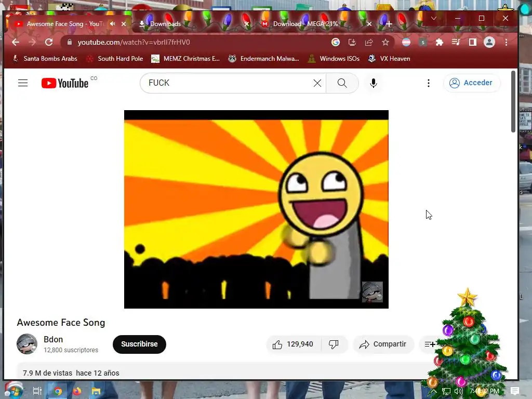The width and height of the screenshot is (532, 399).
Task: Search by voice with microphone icon
Action: [x=374, y=83]
